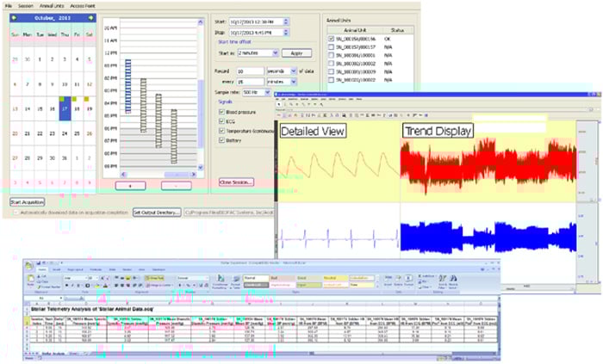This screenshot has height=364, width=603.
Task: Toggle the ECG signal checkbox
Action: [221, 121]
